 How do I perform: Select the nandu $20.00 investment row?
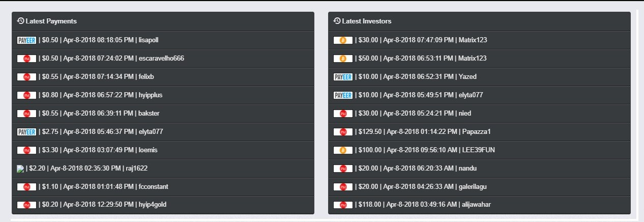[479, 169]
